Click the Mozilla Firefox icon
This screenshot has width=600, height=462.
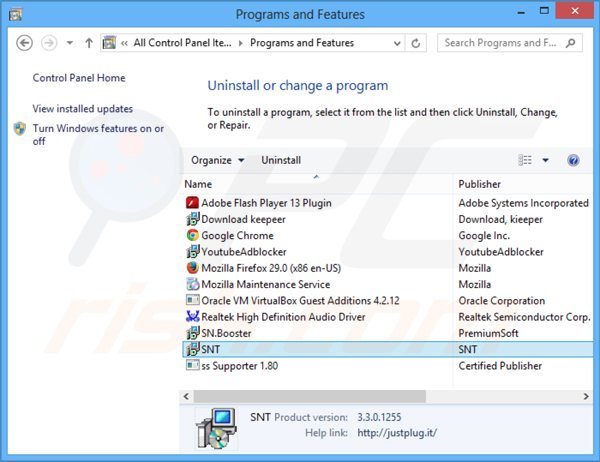coord(192,268)
